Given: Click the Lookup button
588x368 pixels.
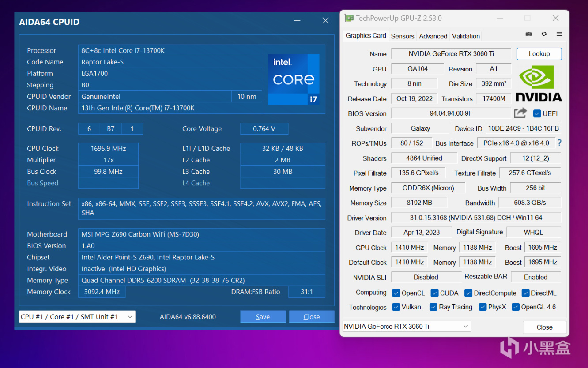Looking at the screenshot, I should coord(539,54).
